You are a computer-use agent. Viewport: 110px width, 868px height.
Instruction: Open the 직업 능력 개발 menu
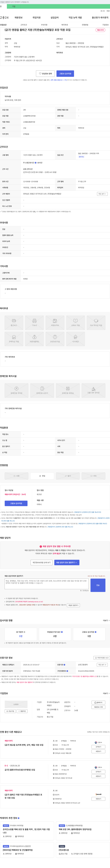[x=75, y=18]
